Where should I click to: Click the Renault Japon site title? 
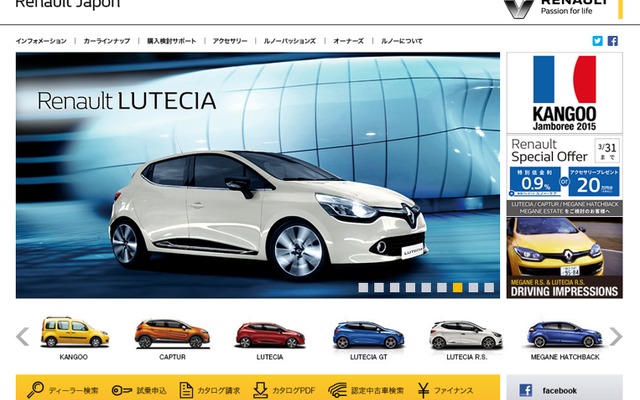click(68, 4)
